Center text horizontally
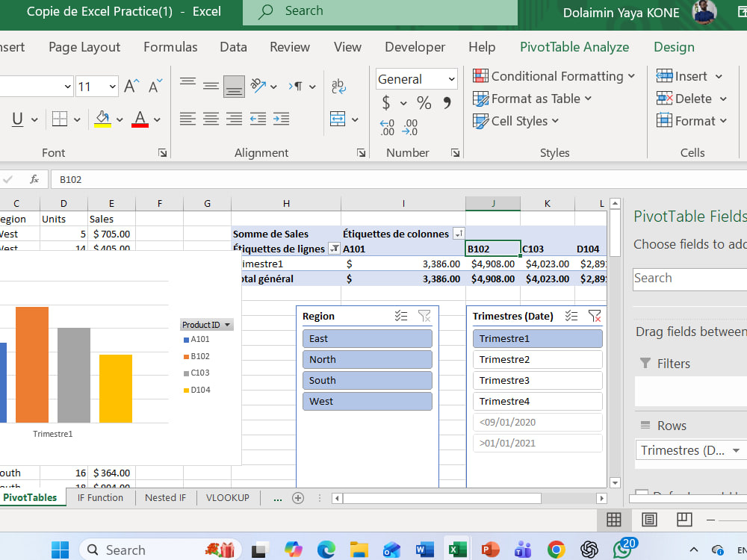Viewport: 747px width, 560px height. coord(211,119)
